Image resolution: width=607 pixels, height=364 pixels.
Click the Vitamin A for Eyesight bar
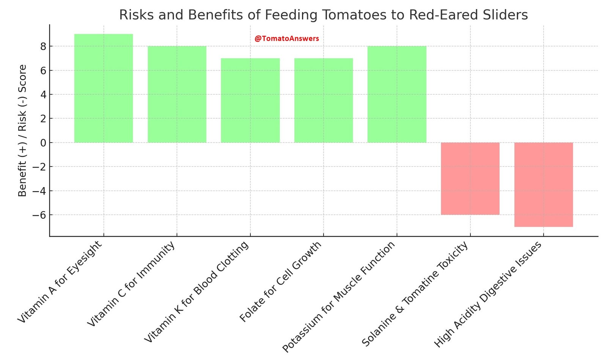pyautogui.click(x=104, y=88)
